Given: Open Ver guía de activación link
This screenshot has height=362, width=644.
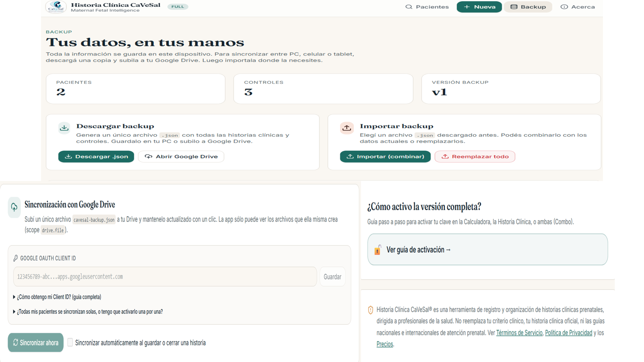Looking at the screenshot, I should point(487,250).
